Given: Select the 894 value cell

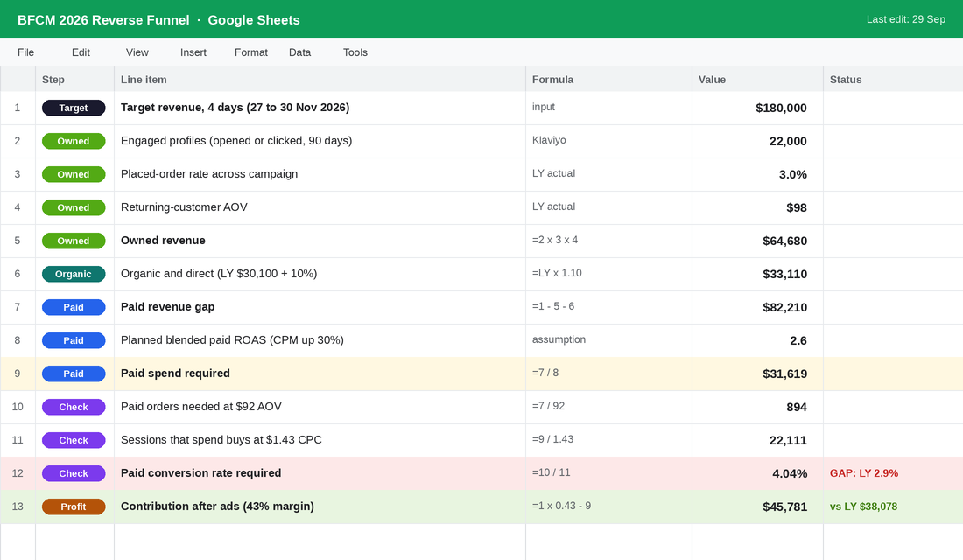Looking at the screenshot, I should (757, 407).
